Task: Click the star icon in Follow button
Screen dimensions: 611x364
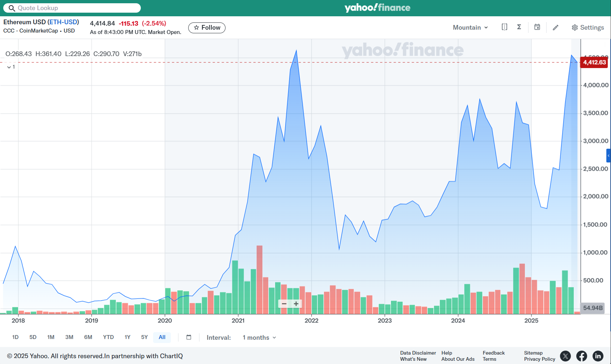Action: click(x=196, y=27)
